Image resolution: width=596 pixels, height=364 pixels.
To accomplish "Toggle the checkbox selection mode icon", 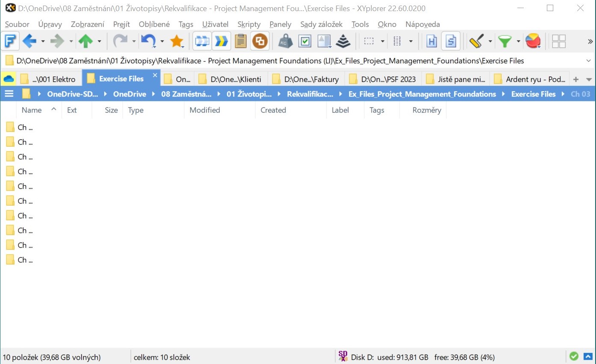I will (305, 41).
